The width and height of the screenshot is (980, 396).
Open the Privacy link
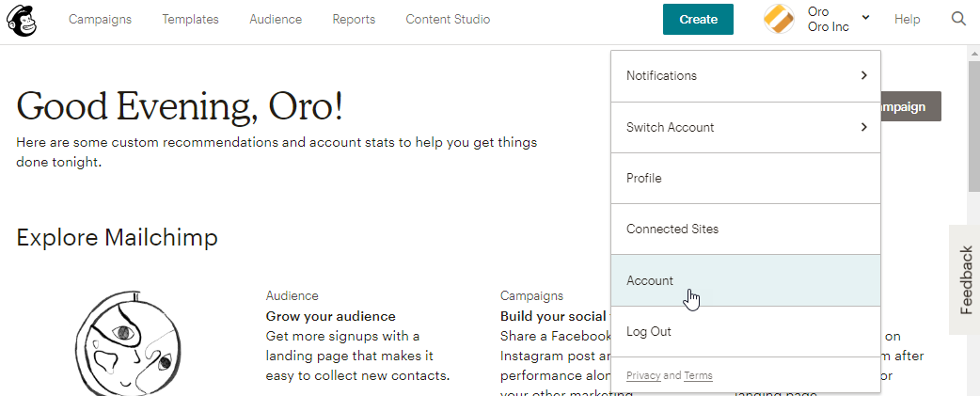(x=643, y=376)
